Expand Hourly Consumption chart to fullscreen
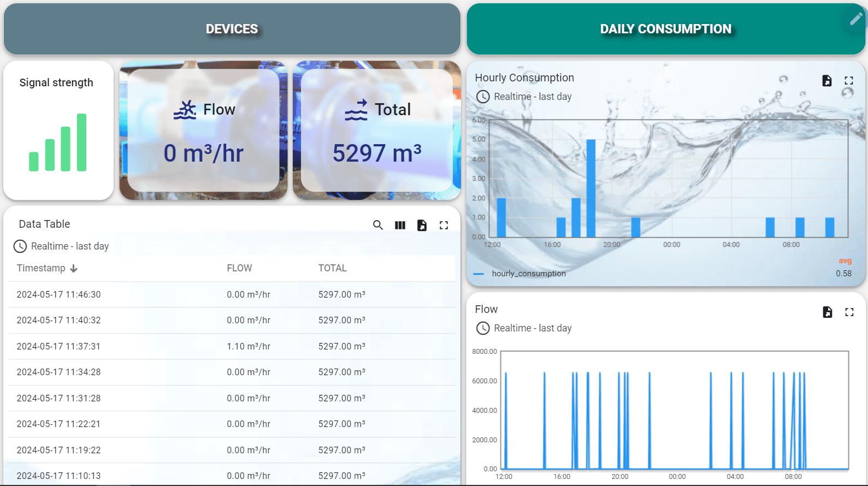The image size is (868, 486). pos(849,81)
